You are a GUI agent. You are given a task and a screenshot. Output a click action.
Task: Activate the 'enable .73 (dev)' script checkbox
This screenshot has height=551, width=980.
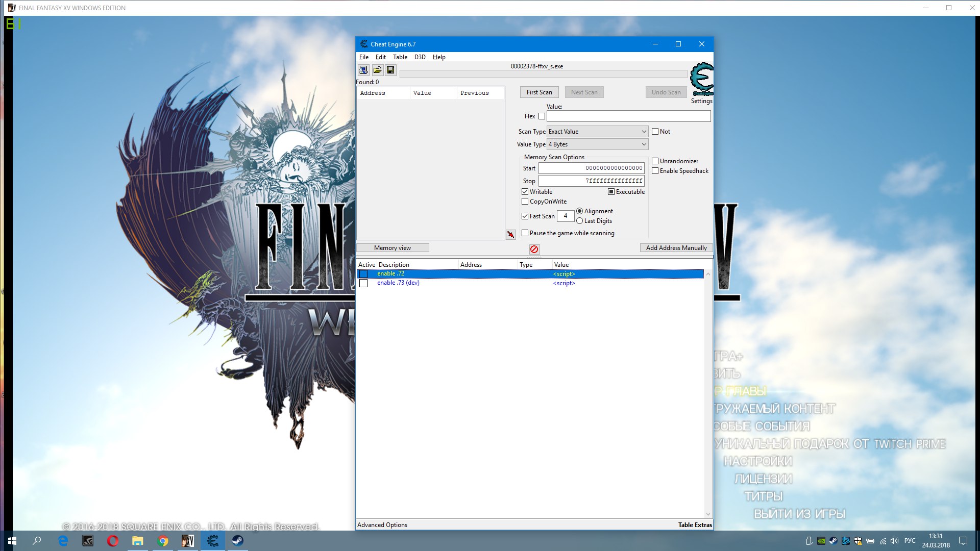(x=363, y=283)
